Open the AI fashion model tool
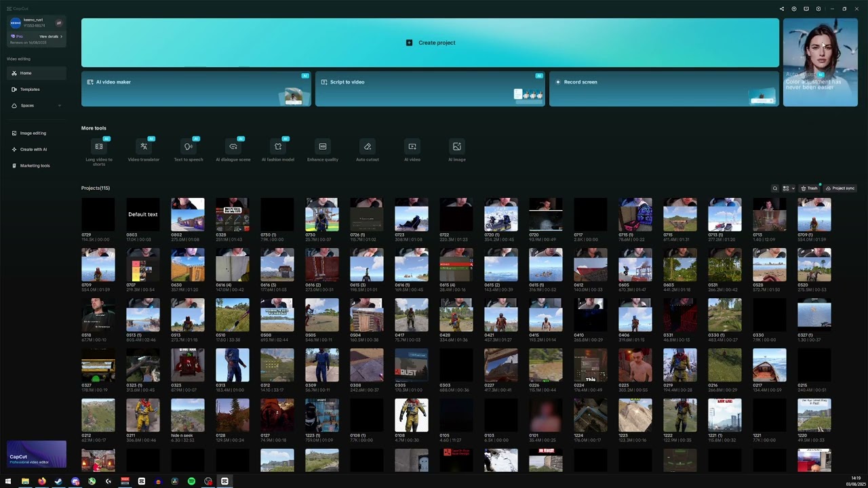Screen dimensions: 868x488 pyautogui.click(x=278, y=150)
